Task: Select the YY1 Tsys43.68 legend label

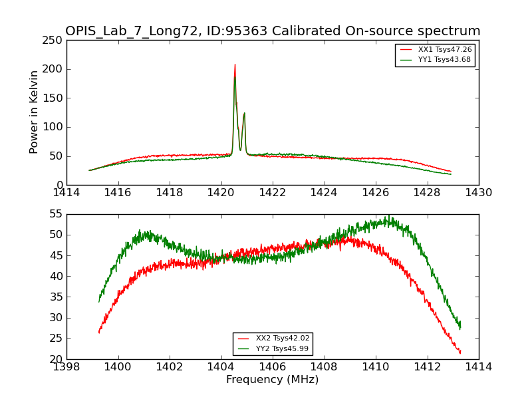Action: tap(444, 60)
